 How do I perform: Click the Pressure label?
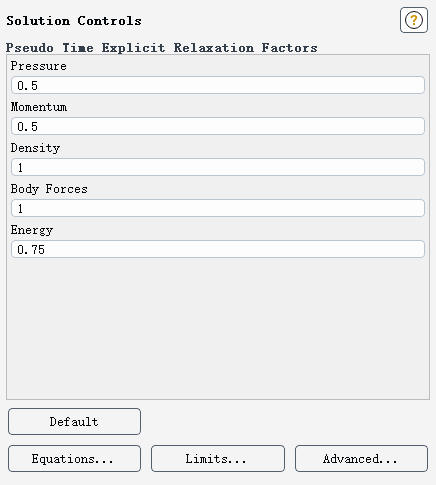(39, 66)
